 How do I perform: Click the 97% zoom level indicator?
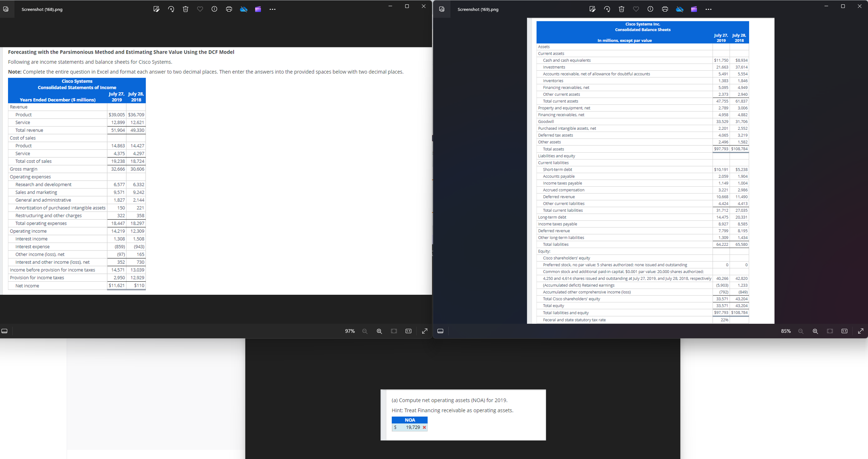350,331
